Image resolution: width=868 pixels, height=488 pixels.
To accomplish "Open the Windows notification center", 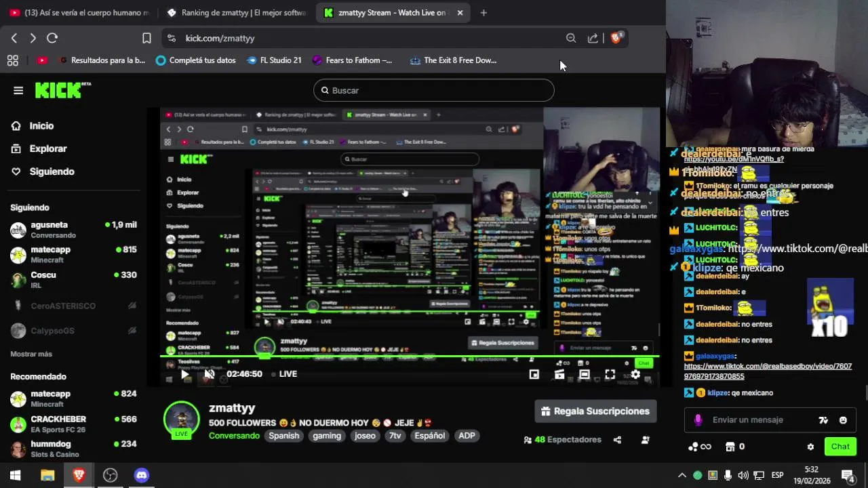I will [x=848, y=475].
